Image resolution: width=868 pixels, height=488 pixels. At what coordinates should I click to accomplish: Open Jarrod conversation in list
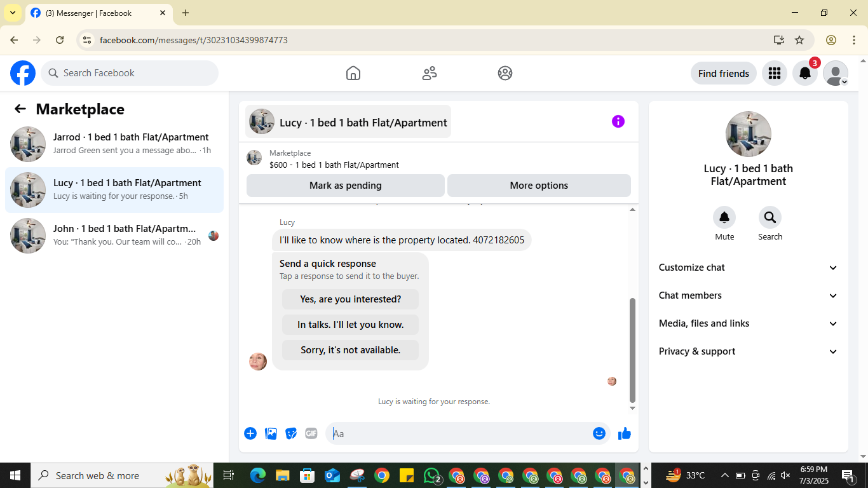click(x=114, y=144)
